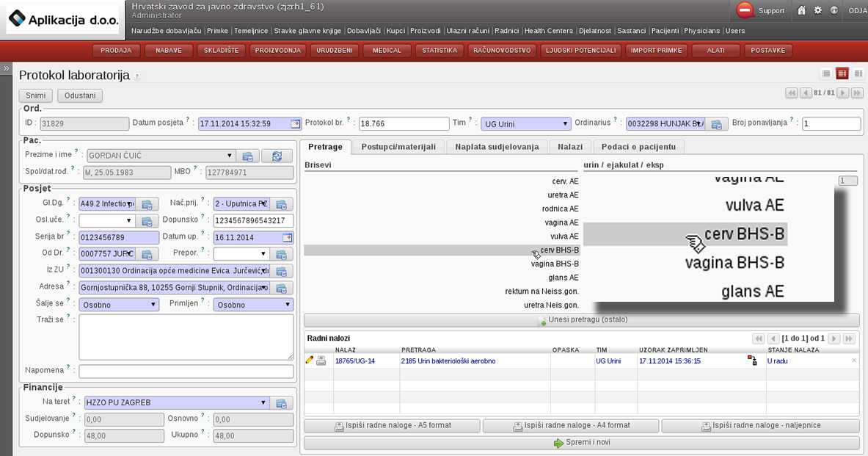Open the MEDICAL menu
This screenshot has height=456, width=868.
pyautogui.click(x=387, y=51)
